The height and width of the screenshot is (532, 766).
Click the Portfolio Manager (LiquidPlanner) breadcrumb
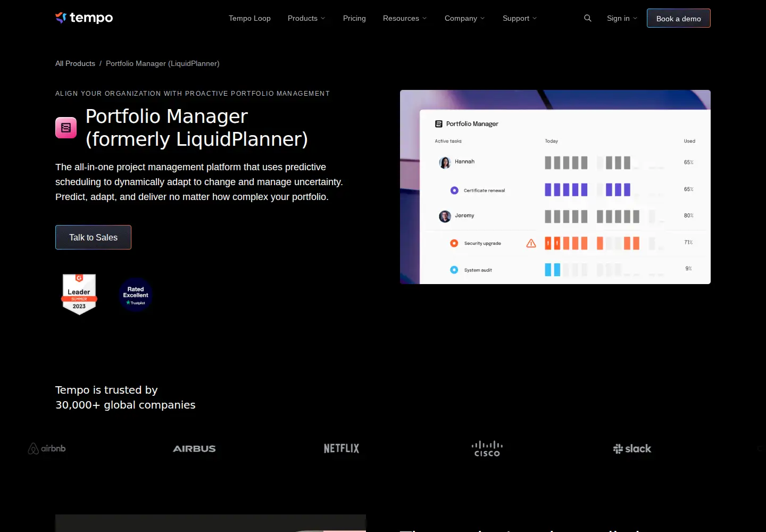[x=163, y=63]
